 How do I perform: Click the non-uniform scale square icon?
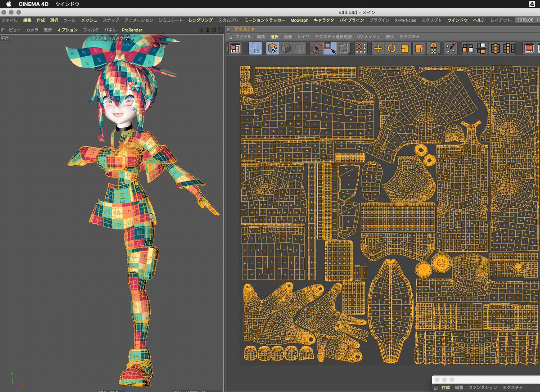[419, 48]
